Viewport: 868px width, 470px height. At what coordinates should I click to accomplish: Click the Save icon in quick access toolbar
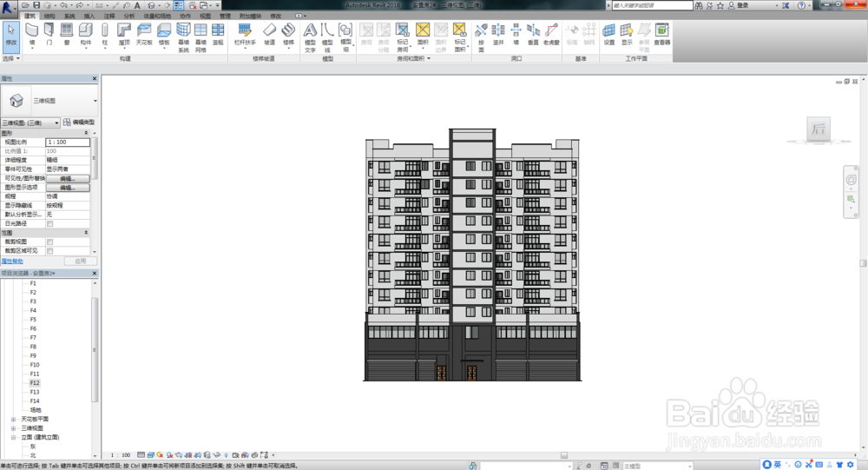(36, 5)
